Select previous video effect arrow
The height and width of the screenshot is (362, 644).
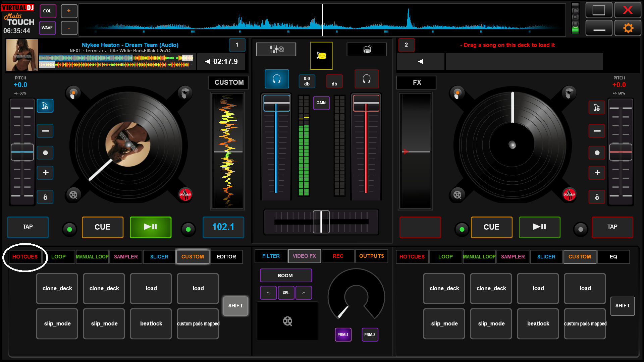268,293
